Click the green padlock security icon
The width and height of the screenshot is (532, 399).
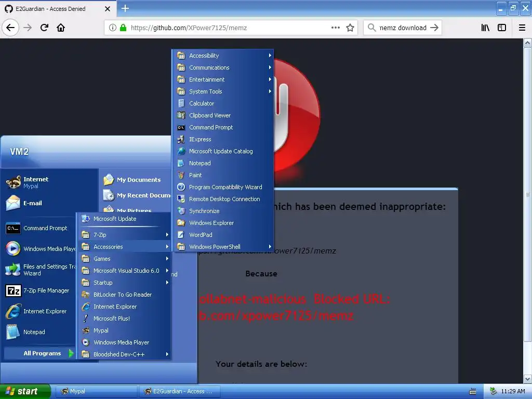coord(123,28)
